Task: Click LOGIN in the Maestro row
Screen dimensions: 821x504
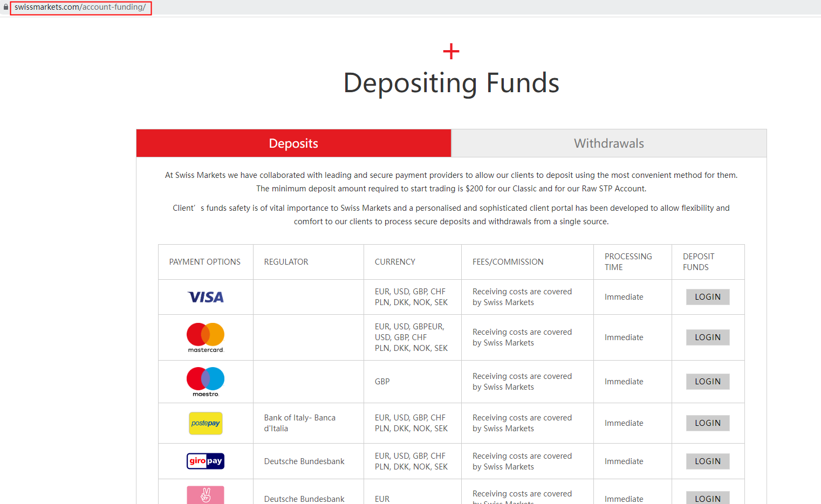Action: (708, 382)
